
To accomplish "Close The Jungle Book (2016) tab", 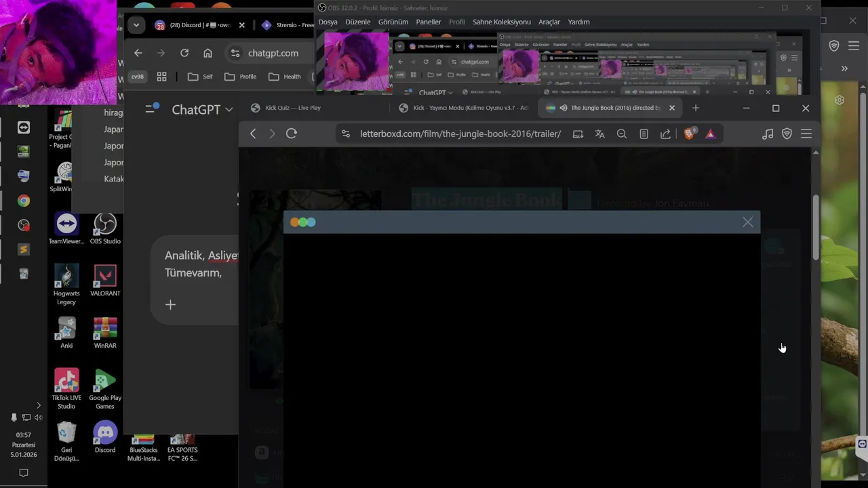I will click(672, 108).
